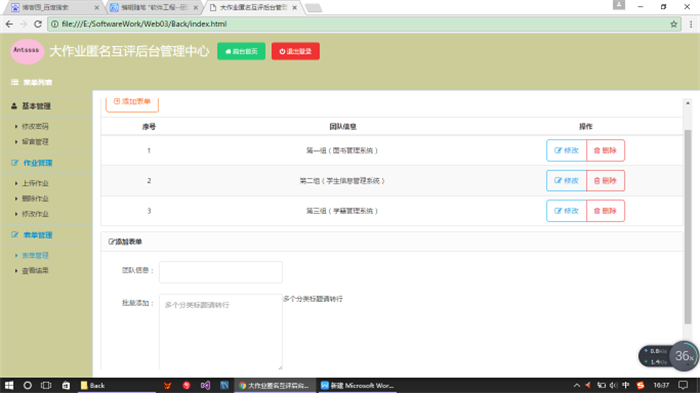Click the 菜单列表 list icon
Image resolution: width=700 pixels, height=393 pixels.
point(15,82)
